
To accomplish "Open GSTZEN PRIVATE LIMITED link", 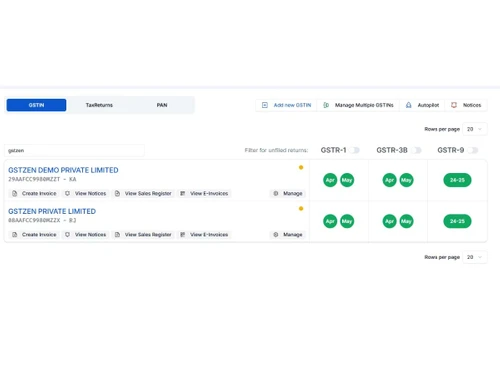I will click(52, 211).
